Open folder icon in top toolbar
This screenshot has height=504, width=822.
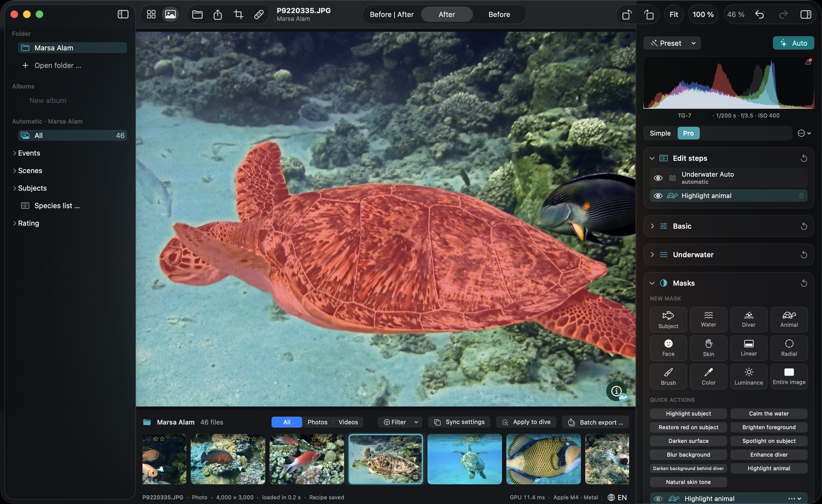pos(197,14)
